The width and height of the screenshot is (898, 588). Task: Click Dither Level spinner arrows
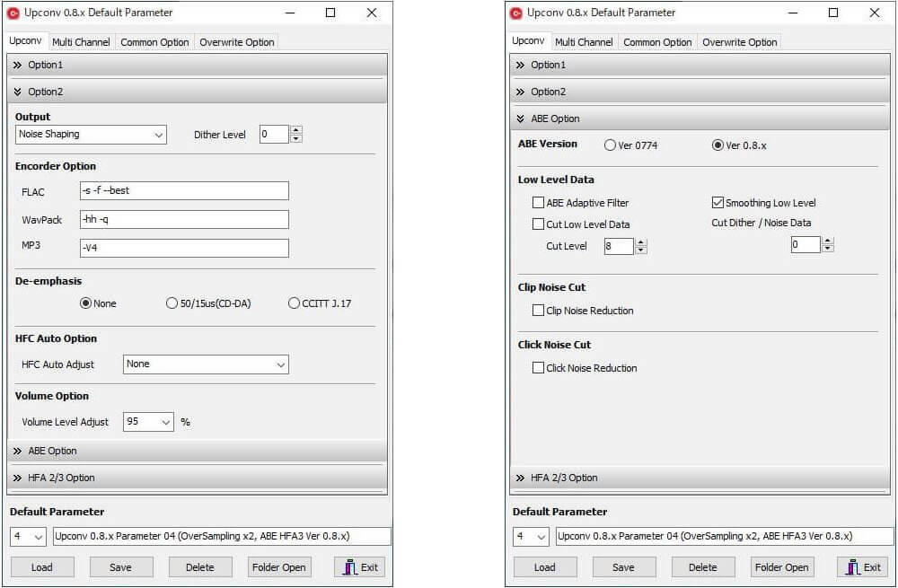[x=296, y=135]
